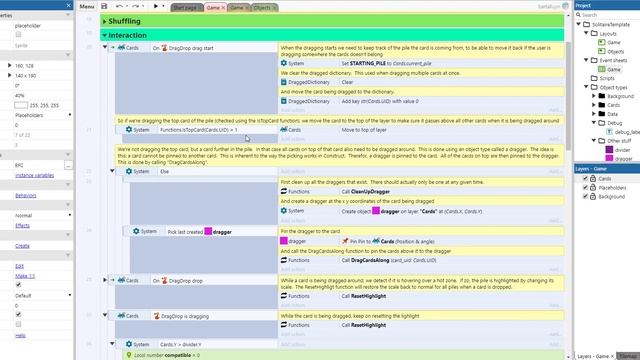640x360 pixels.
Task: Toggle the lock on Cards layer
Action: pos(593,178)
